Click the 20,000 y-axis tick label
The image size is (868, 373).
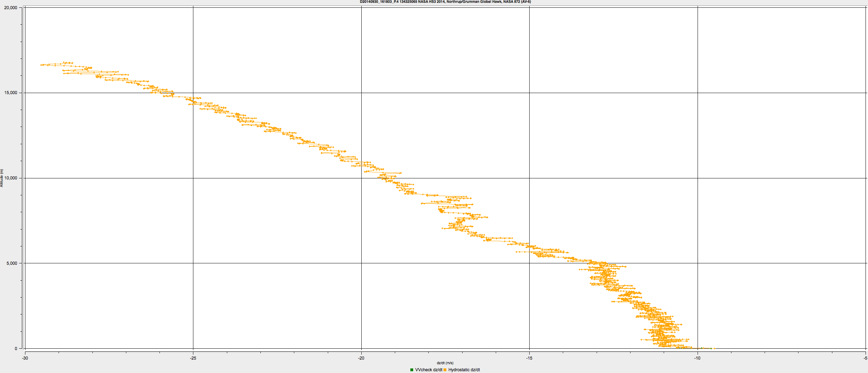tap(11, 8)
